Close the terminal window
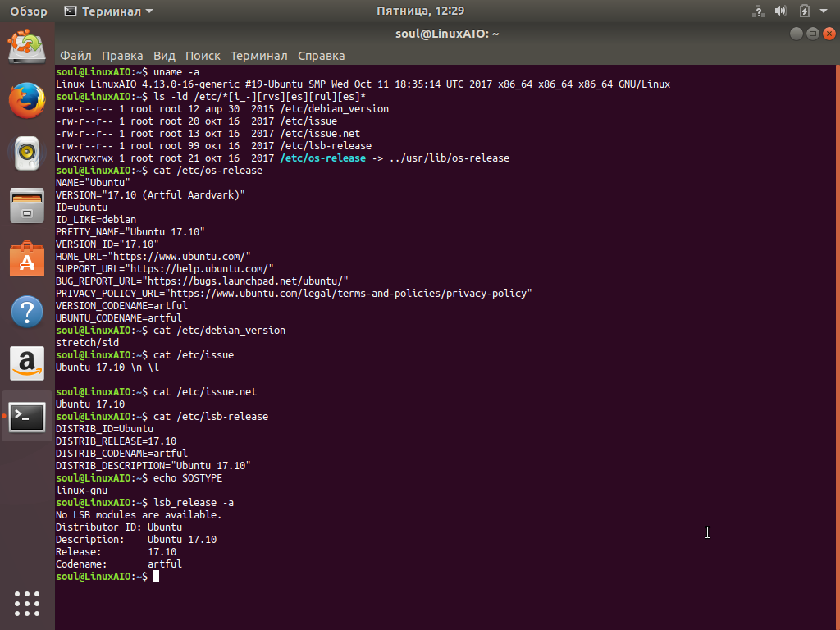 pos(829,34)
